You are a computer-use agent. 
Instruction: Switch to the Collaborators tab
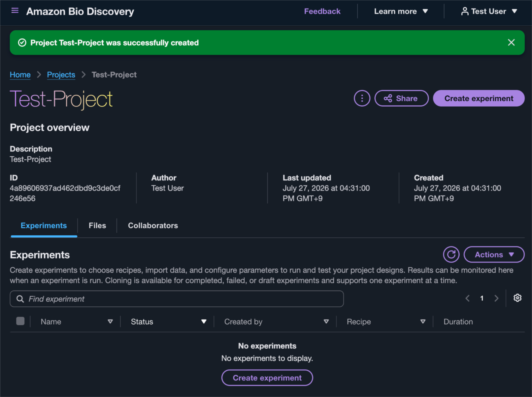tap(153, 226)
